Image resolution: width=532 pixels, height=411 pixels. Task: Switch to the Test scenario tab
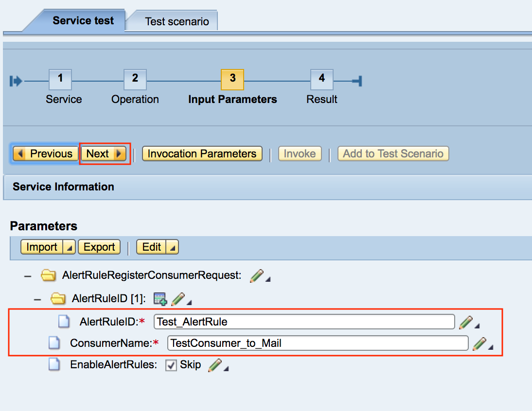tap(177, 21)
